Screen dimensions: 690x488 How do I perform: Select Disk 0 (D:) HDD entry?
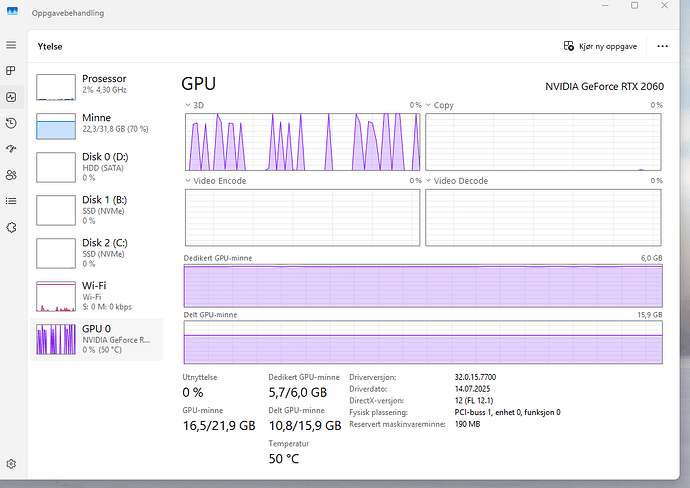pyautogui.click(x=97, y=165)
